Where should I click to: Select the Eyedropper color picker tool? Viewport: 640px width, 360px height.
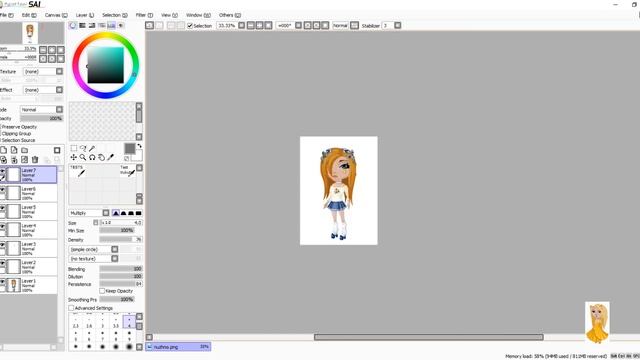(111, 158)
